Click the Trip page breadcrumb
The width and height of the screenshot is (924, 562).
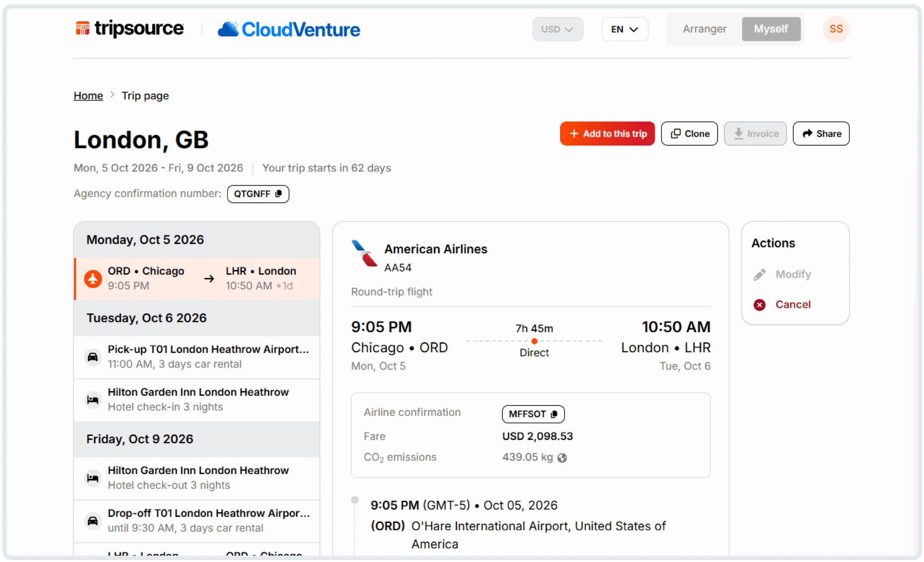pos(145,96)
